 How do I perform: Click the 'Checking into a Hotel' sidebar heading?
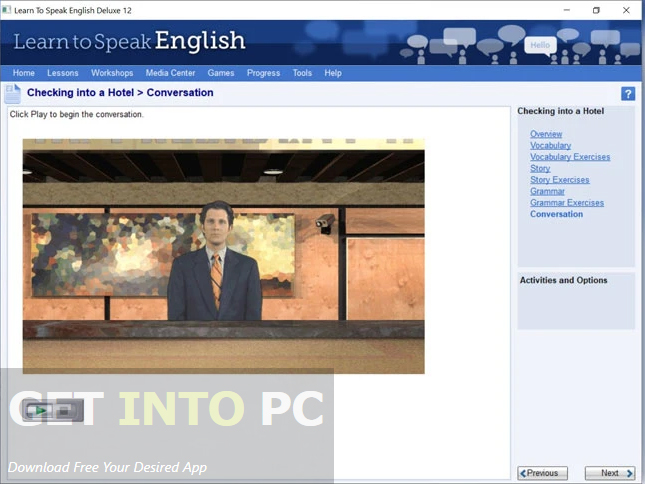(x=560, y=111)
